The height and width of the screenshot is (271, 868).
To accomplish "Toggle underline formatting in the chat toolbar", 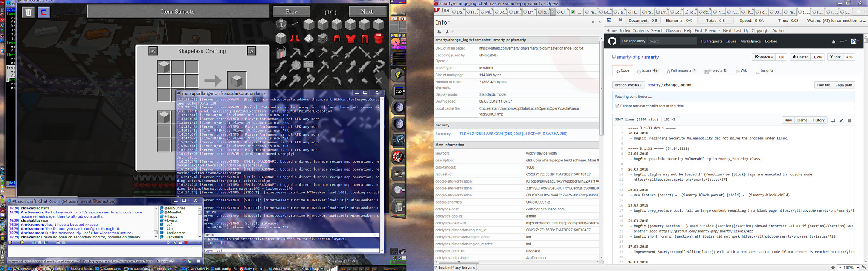I will pos(46,243).
